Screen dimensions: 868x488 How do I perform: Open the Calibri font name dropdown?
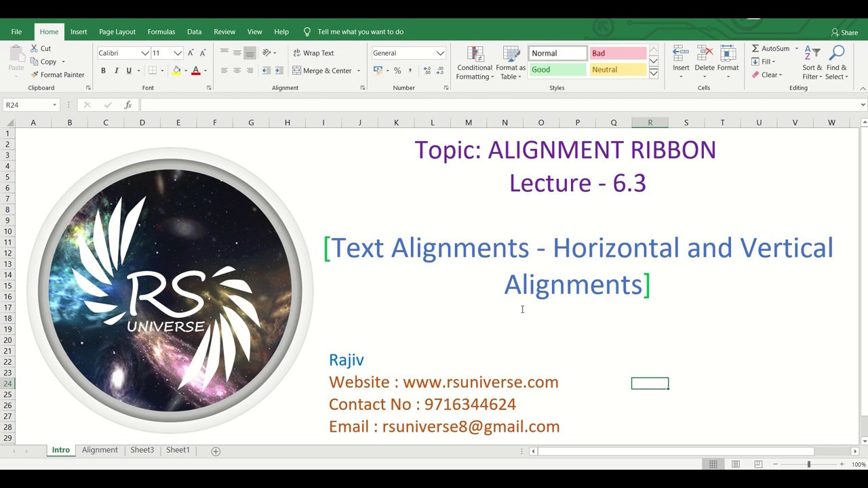pyautogui.click(x=144, y=53)
